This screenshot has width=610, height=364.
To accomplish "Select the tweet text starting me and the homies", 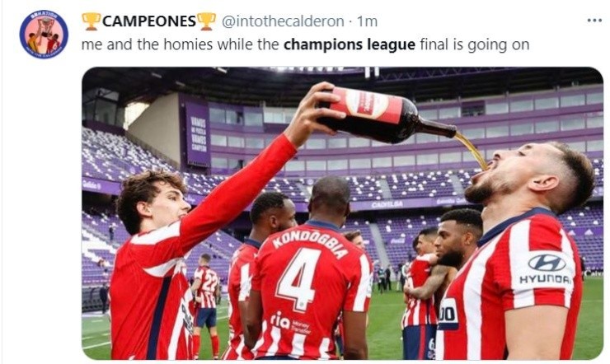I will [305, 44].
